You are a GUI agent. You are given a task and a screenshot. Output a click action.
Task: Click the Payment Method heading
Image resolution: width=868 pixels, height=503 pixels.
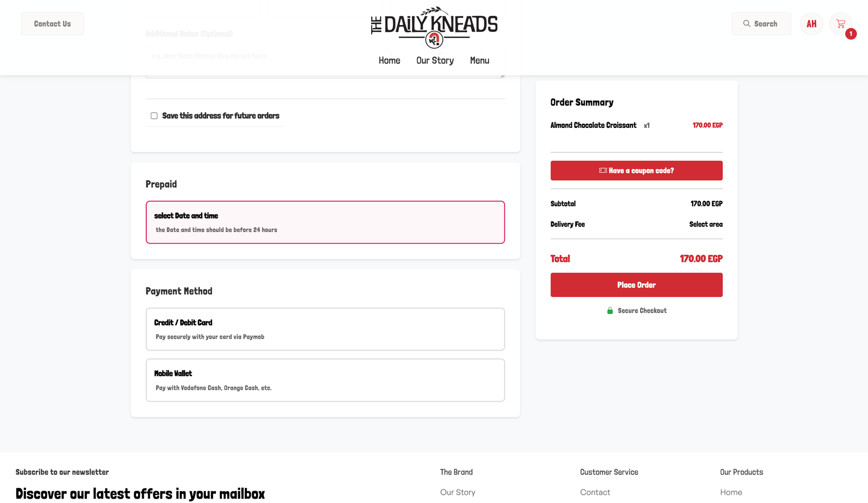point(179,291)
